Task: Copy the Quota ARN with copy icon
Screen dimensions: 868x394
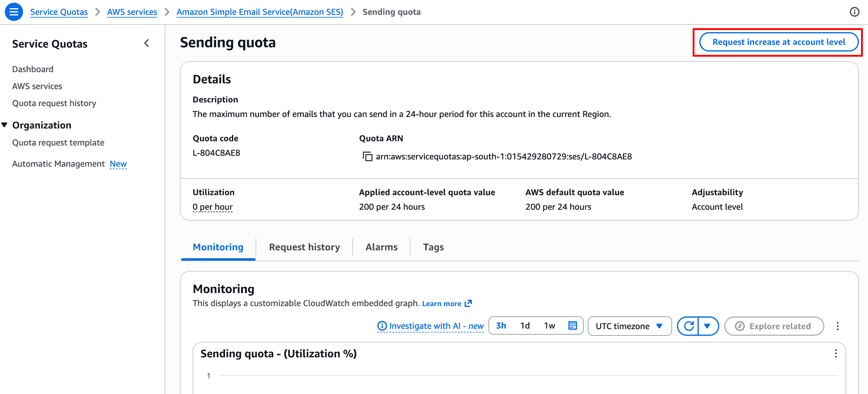Action: pyautogui.click(x=367, y=156)
